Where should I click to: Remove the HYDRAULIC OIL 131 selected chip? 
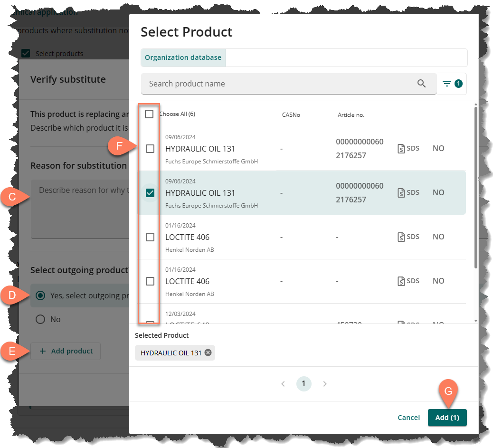208,353
